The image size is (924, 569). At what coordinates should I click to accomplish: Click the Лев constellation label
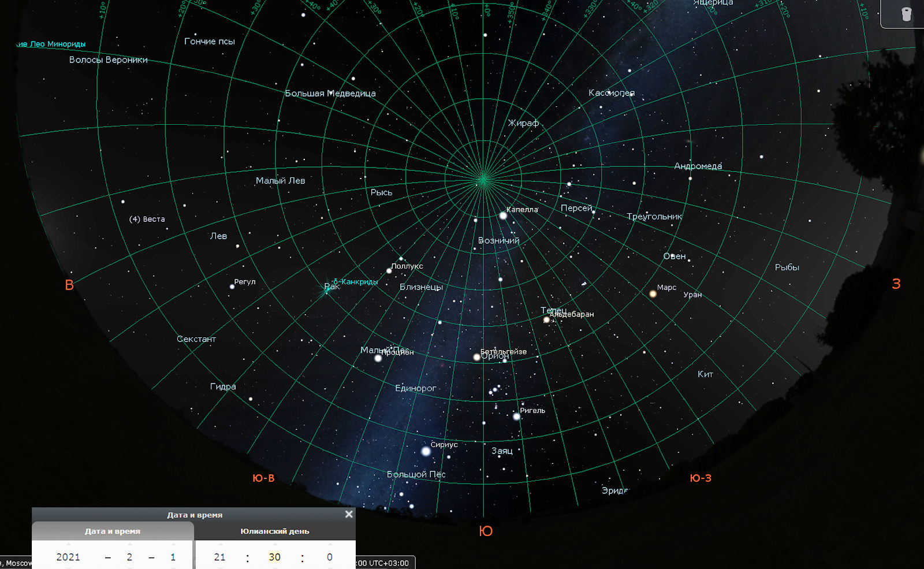(218, 236)
